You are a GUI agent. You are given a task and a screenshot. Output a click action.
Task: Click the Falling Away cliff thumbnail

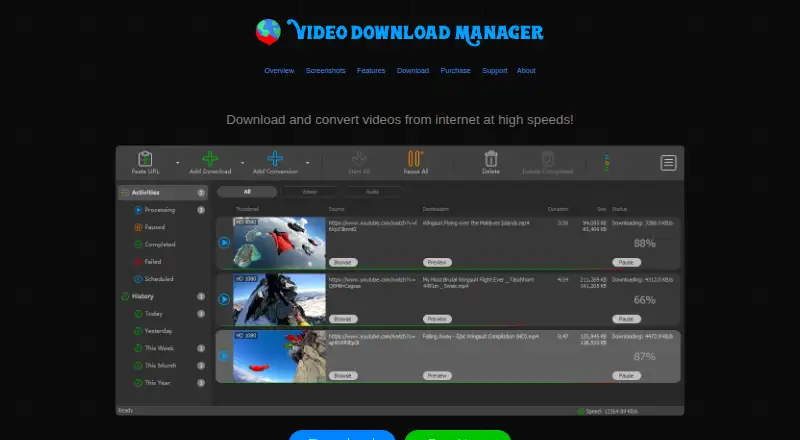click(280, 356)
